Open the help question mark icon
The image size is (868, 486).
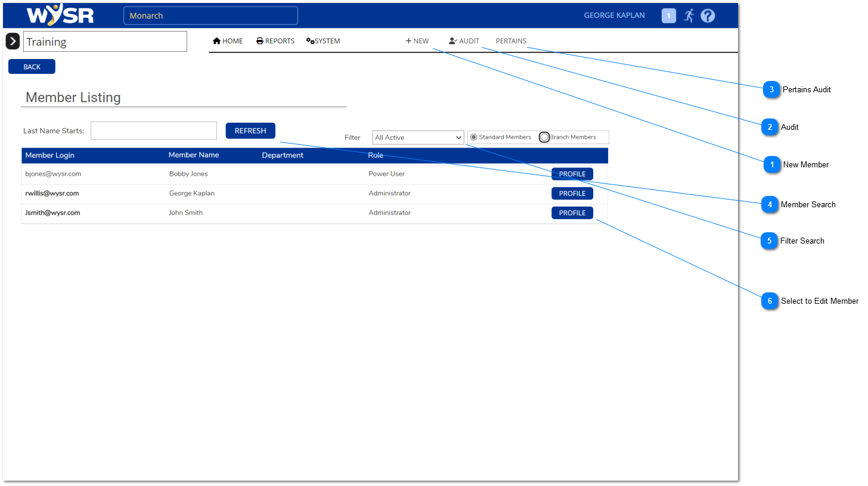coord(708,16)
